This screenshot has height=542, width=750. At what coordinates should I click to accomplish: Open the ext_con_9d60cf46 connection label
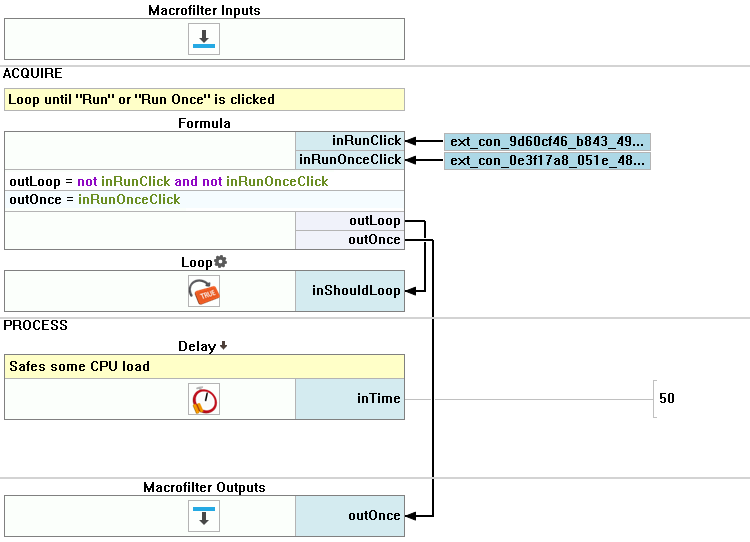[547, 141]
